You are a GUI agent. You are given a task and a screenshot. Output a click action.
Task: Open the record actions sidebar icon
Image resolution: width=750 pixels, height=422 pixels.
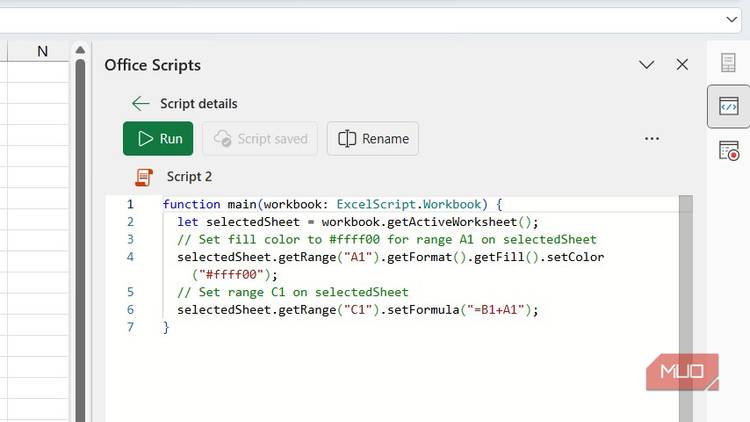[728, 151]
